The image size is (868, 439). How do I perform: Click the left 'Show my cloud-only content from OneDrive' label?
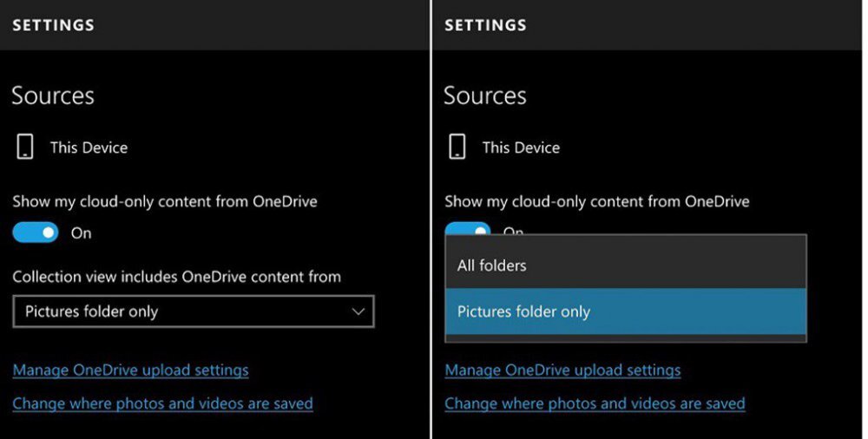click(165, 201)
